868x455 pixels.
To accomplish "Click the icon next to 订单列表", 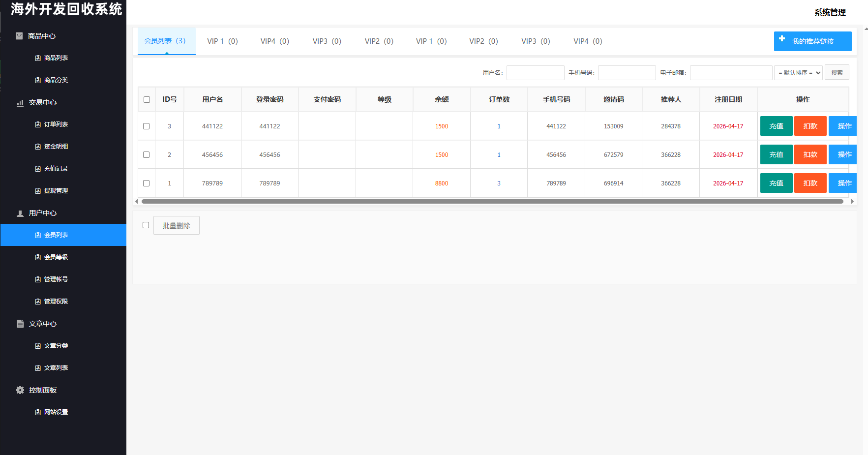I will pos(37,124).
